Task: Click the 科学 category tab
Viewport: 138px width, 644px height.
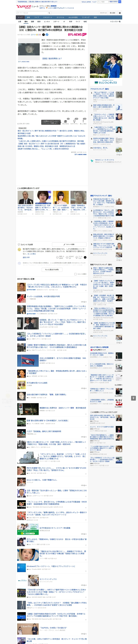Action: click(x=71, y=21)
